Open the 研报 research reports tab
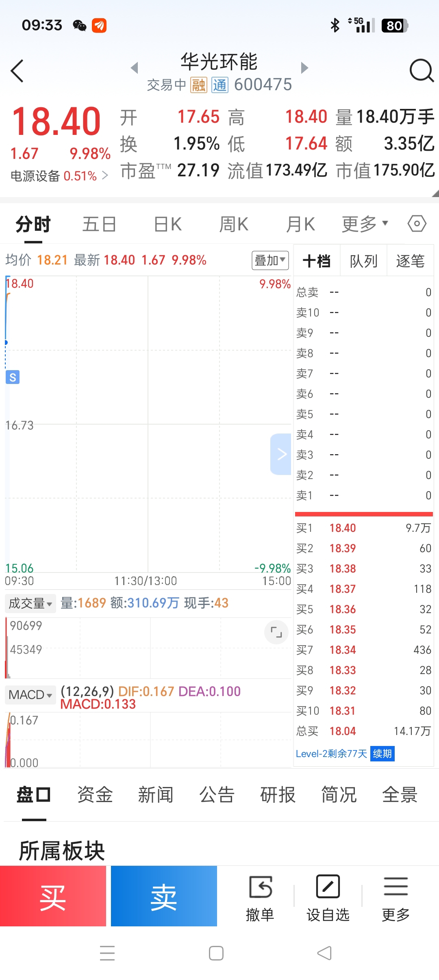The width and height of the screenshot is (439, 980). coord(278,795)
